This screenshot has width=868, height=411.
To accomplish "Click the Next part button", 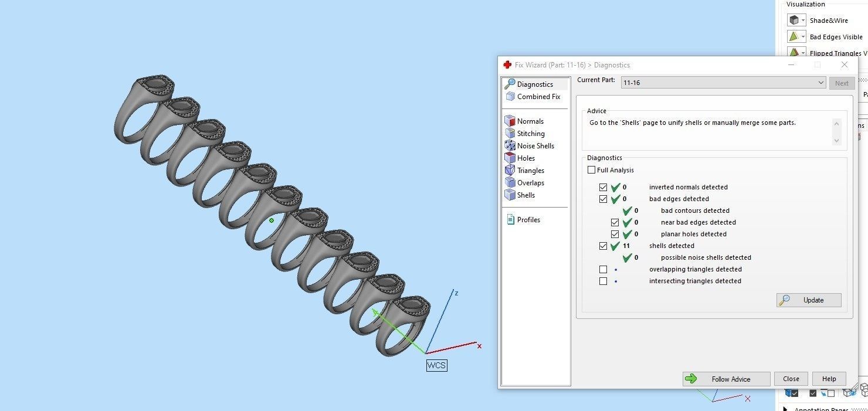I will [x=842, y=83].
